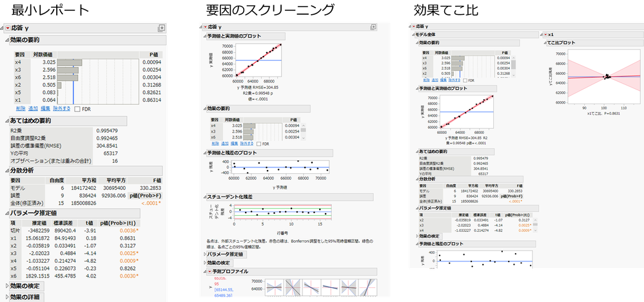
Task: Click 削除 link in 要因のスクリーニング
Action: pos(215,144)
